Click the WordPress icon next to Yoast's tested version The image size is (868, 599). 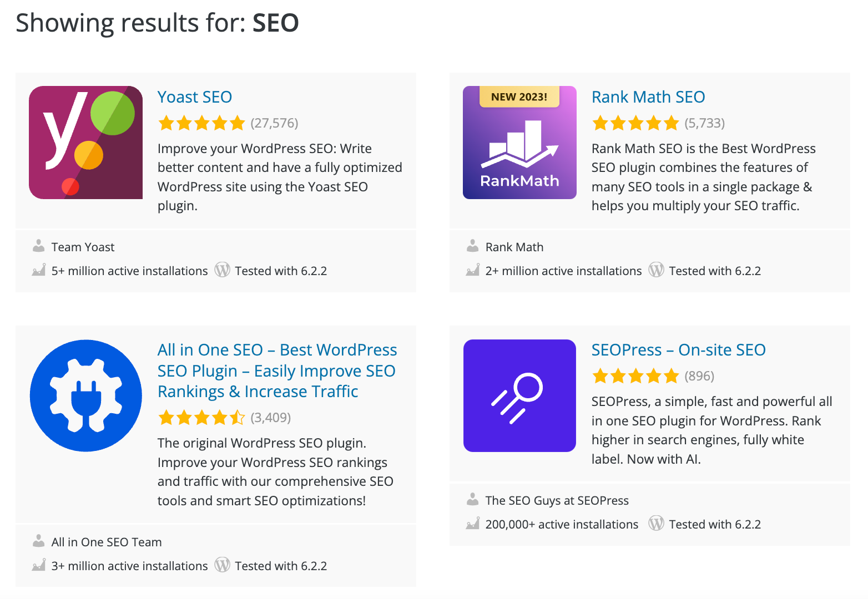222,270
